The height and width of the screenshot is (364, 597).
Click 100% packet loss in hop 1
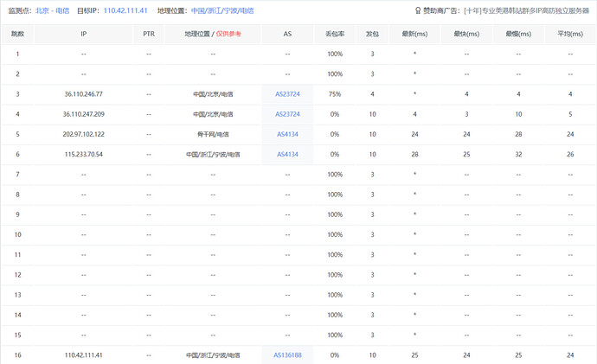pyautogui.click(x=335, y=54)
